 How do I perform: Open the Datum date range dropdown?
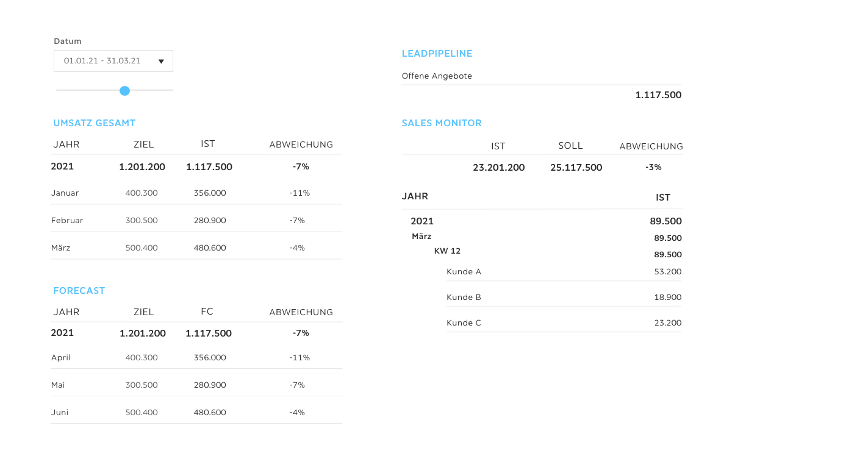point(113,61)
